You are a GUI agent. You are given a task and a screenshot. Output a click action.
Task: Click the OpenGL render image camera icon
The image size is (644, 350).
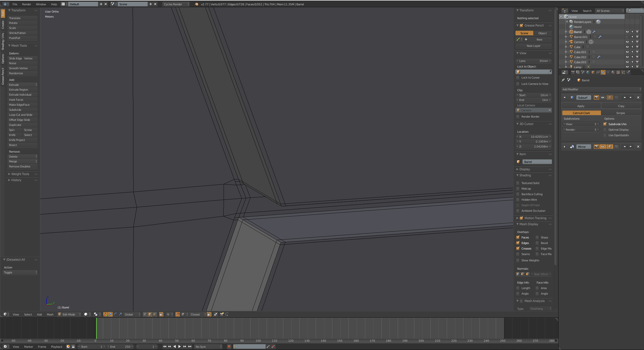point(222,314)
